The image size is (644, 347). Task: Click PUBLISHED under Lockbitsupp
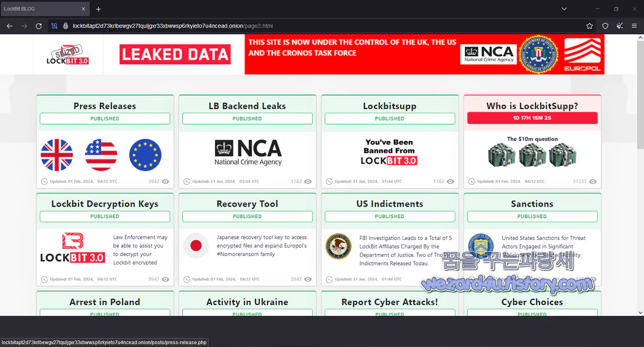(389, 119)
